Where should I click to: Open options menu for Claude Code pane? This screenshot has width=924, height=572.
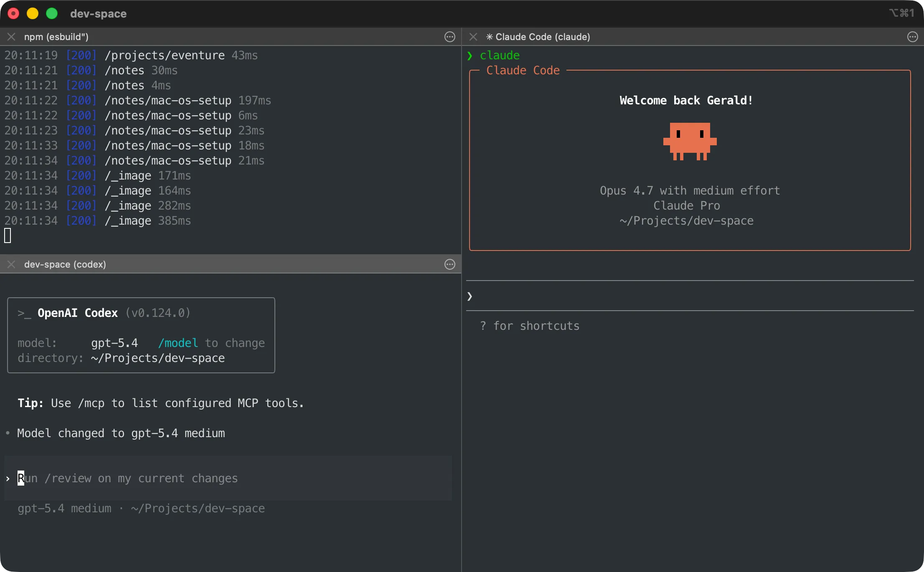coord(913,37)
